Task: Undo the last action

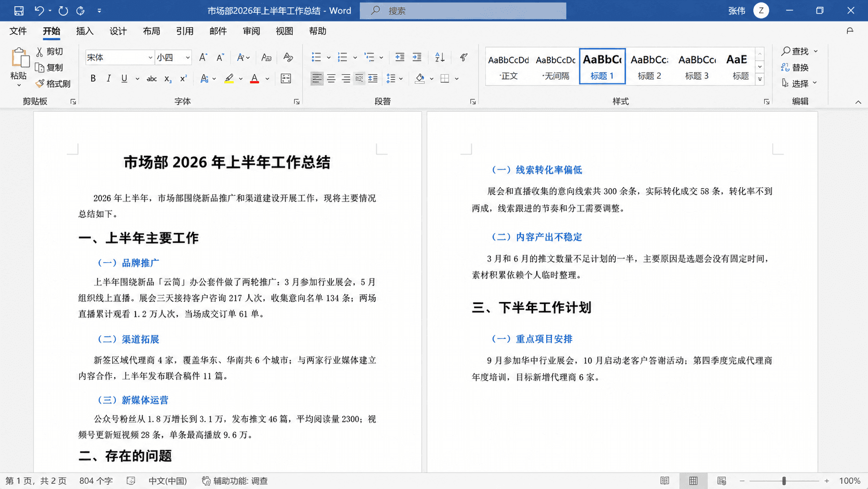Action: pos(39,10)
